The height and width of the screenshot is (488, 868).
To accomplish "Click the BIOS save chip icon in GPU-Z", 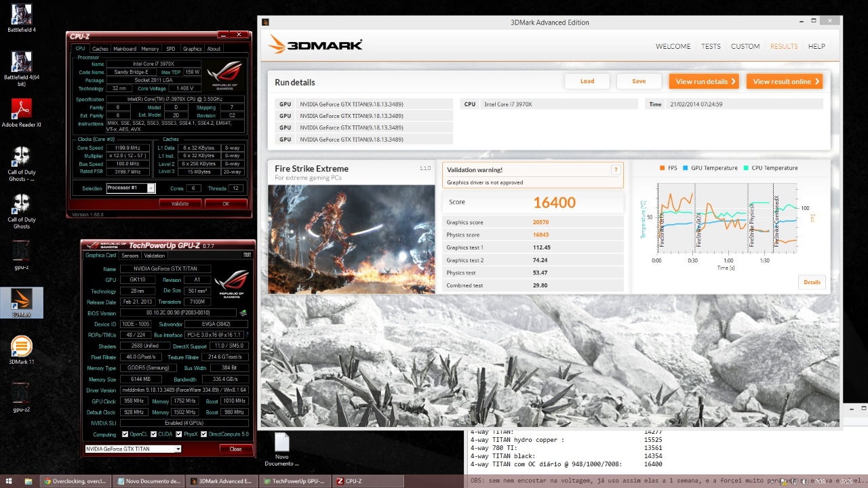I will coord(243,313).
